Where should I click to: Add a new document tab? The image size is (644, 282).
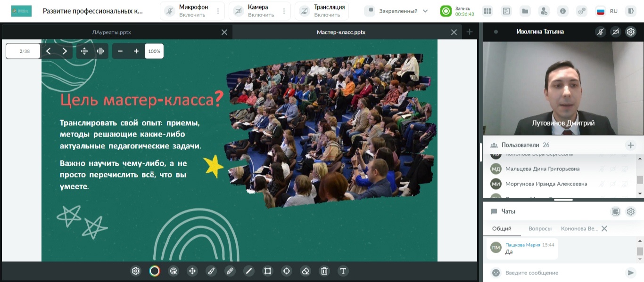pyautogui.click(x=470, y=32)
